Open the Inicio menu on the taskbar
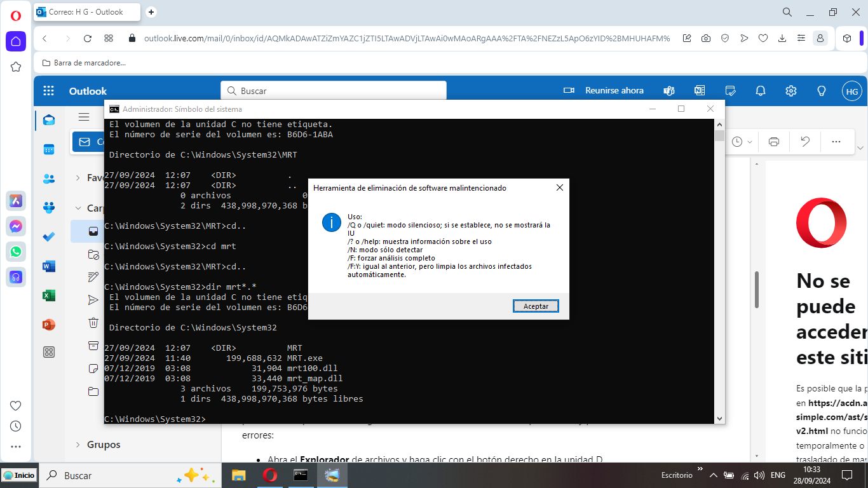The width and height of the screenshot is (868, 488). (x=19, y=475)
